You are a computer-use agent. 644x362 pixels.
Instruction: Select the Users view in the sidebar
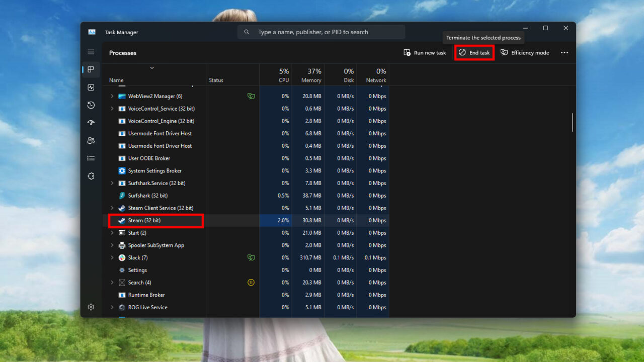click(x=91, y=140)
